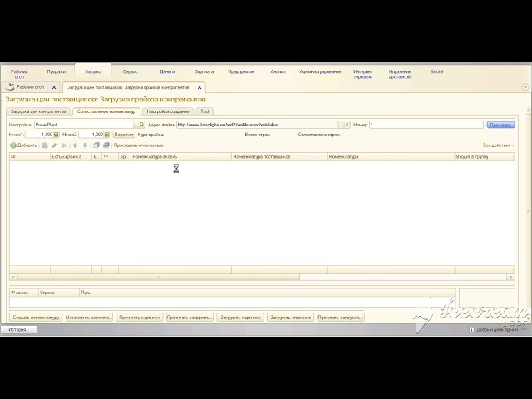The image size is (532, 399).
Task: Click horizontal scrollbar right arrow
Action: pos(510,277)
